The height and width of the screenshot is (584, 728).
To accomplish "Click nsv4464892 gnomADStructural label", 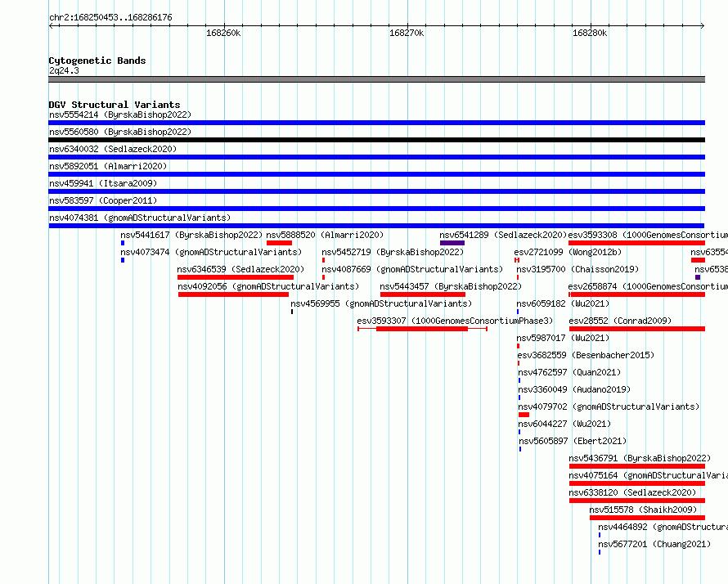I will 663,527.
